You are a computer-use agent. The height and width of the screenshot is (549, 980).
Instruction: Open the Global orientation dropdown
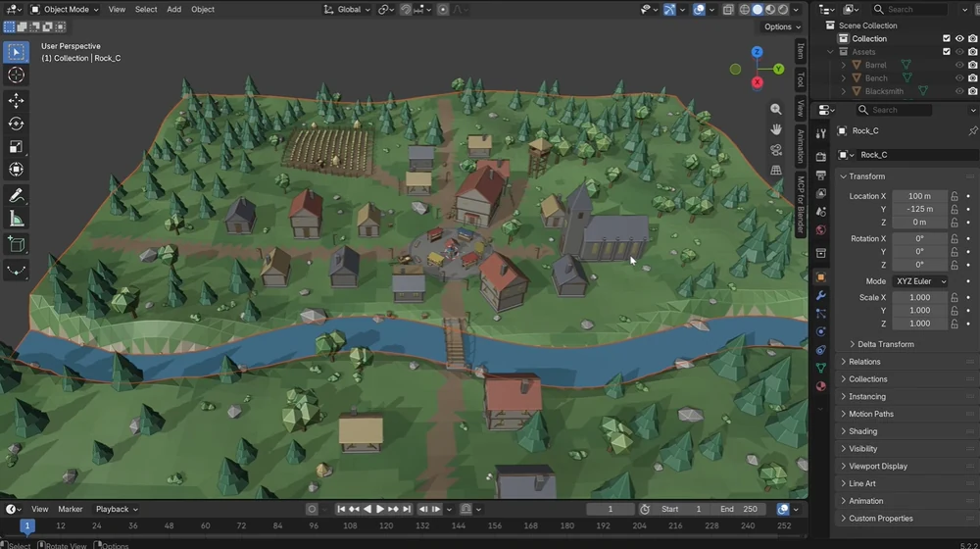(347, 10)
